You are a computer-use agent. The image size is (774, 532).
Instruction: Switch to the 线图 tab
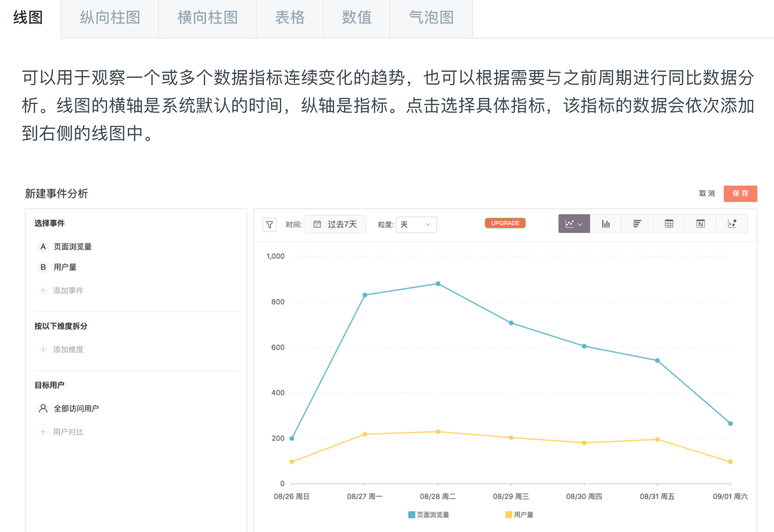pyautogui.click(x=28, y=18)
